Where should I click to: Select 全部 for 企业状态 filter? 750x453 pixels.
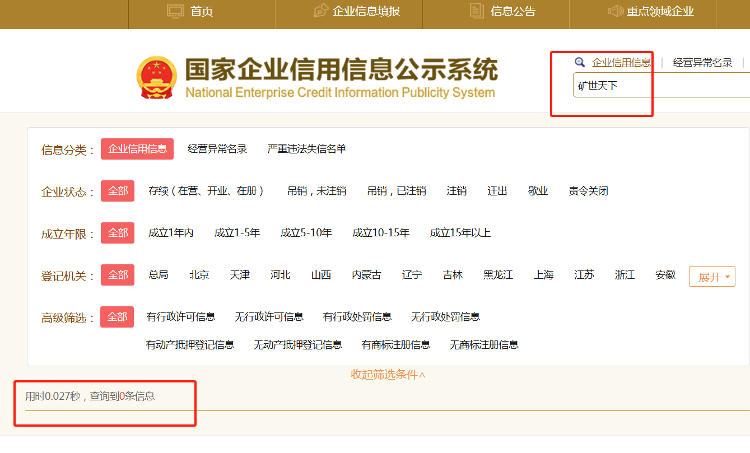click(x=118, y=191)
